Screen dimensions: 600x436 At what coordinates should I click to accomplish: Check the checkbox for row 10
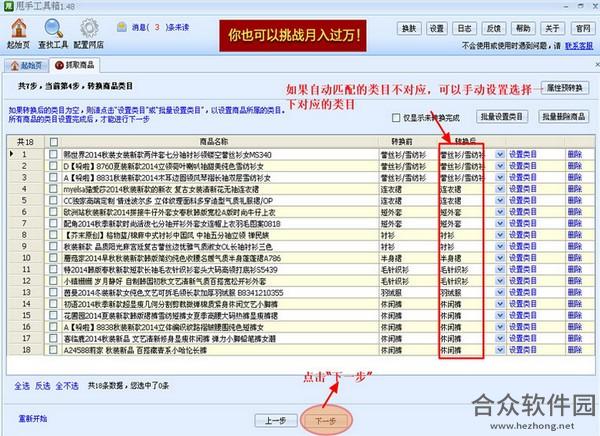point(53,258)
